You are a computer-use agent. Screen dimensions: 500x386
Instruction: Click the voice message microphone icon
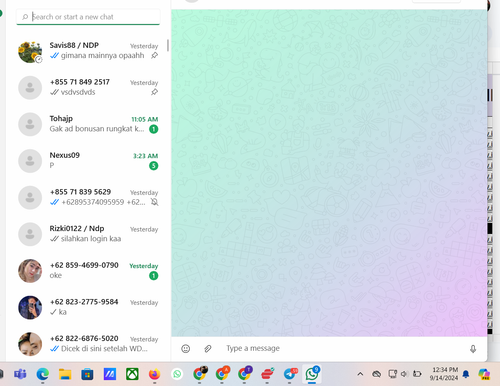click(x=473, y=349)
